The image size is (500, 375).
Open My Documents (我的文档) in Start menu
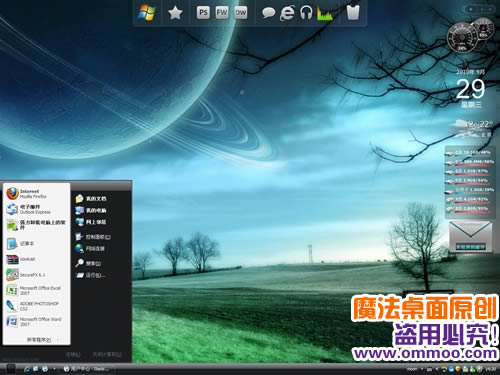[91, 199]
